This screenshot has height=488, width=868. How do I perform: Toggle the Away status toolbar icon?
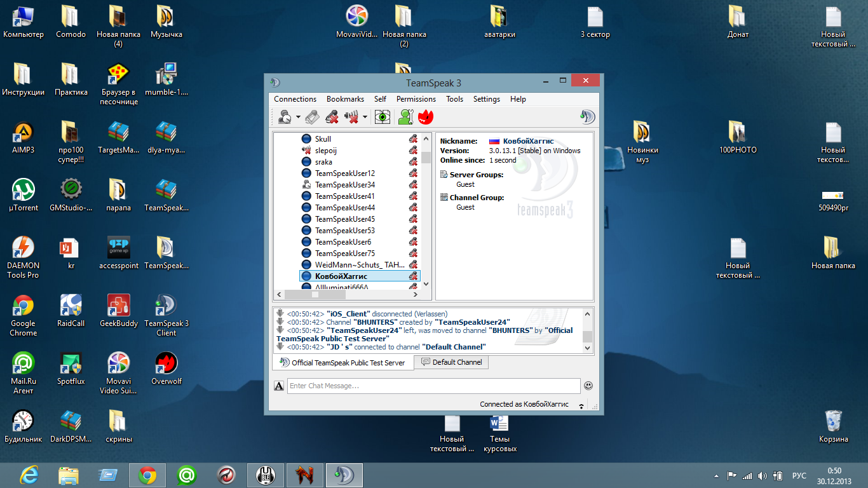(x=285, y=117)
